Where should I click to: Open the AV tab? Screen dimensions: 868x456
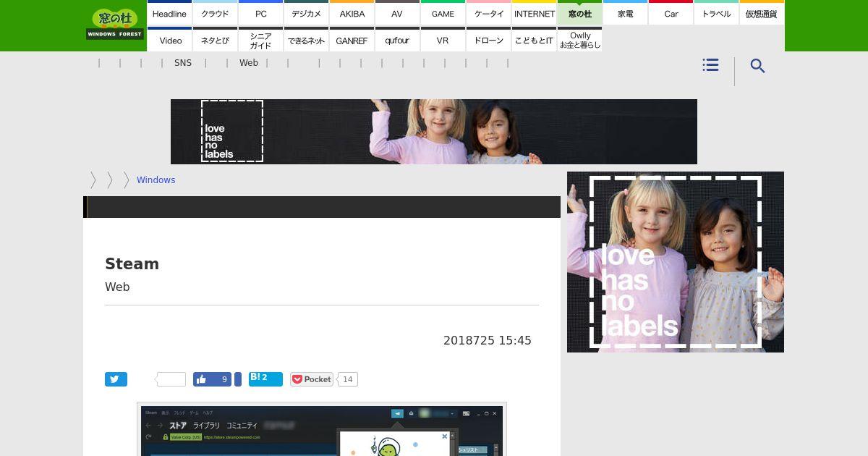(x=397, y=13)
